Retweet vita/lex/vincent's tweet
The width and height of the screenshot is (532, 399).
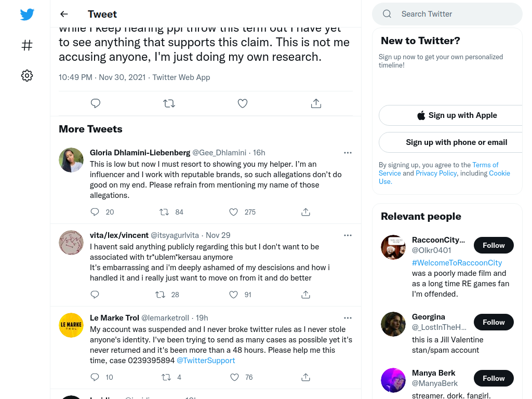point(160,295)
